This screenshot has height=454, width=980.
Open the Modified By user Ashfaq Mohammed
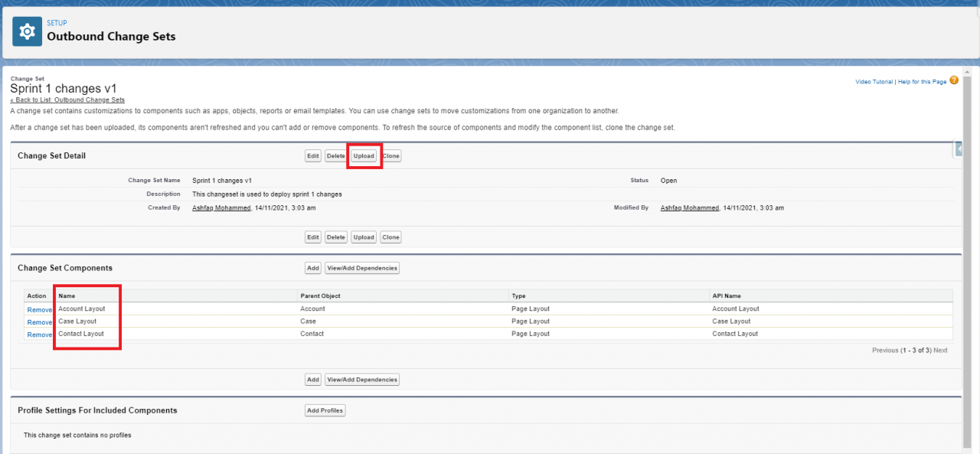(689, 207)
